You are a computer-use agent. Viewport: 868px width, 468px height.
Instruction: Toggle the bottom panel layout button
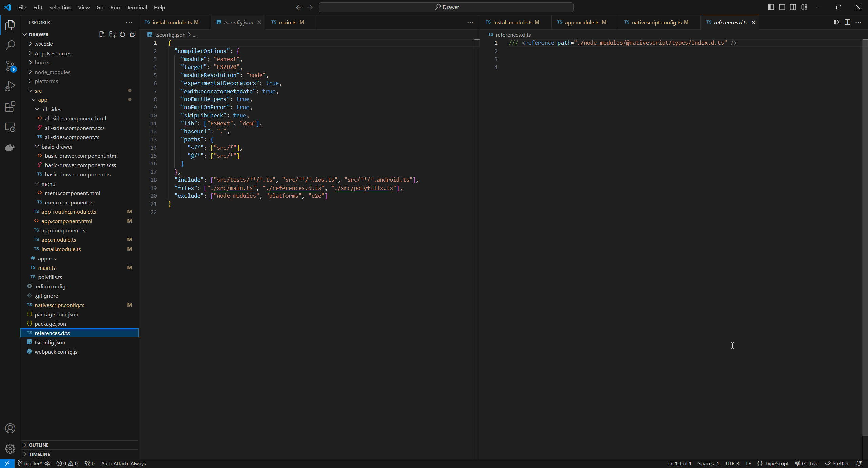pos(782,7)
